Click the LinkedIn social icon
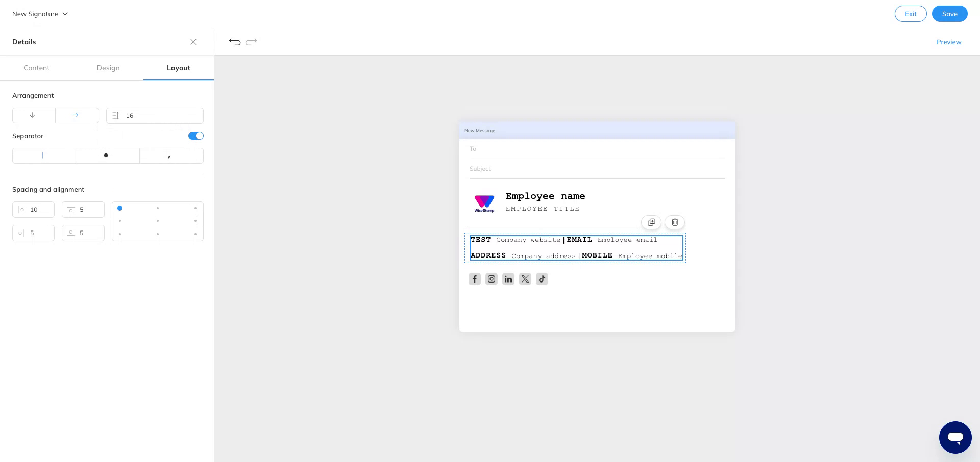The image size is (980, 462). tap(508, 279)
